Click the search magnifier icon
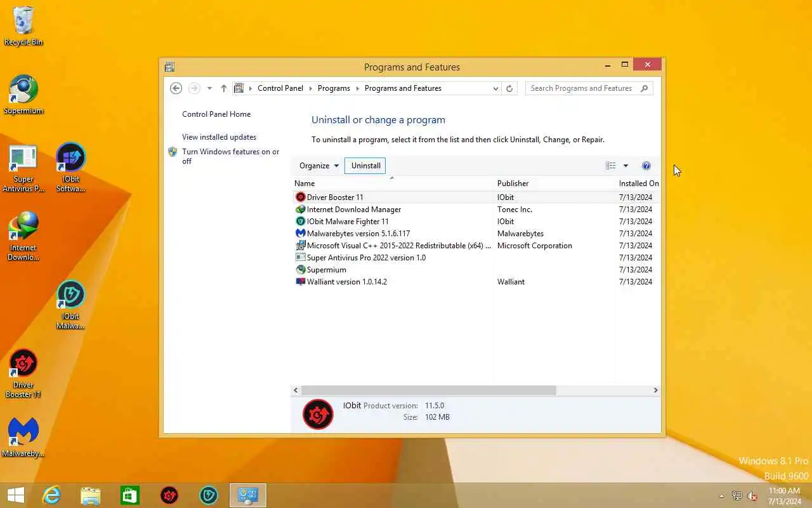The image size is (812, 508). pyautogui.click(x=645, y=88)
